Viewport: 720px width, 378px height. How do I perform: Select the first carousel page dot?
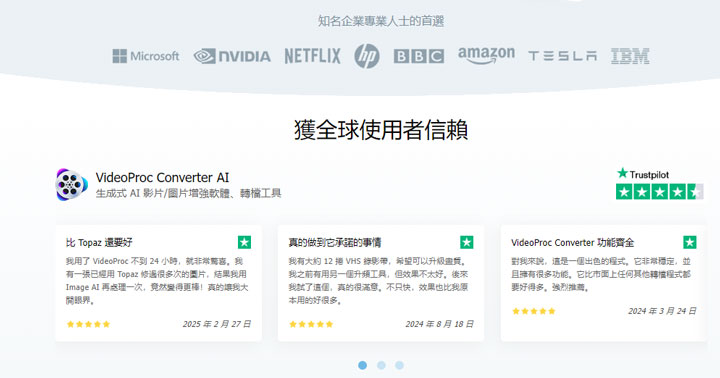tap(362, 365)
